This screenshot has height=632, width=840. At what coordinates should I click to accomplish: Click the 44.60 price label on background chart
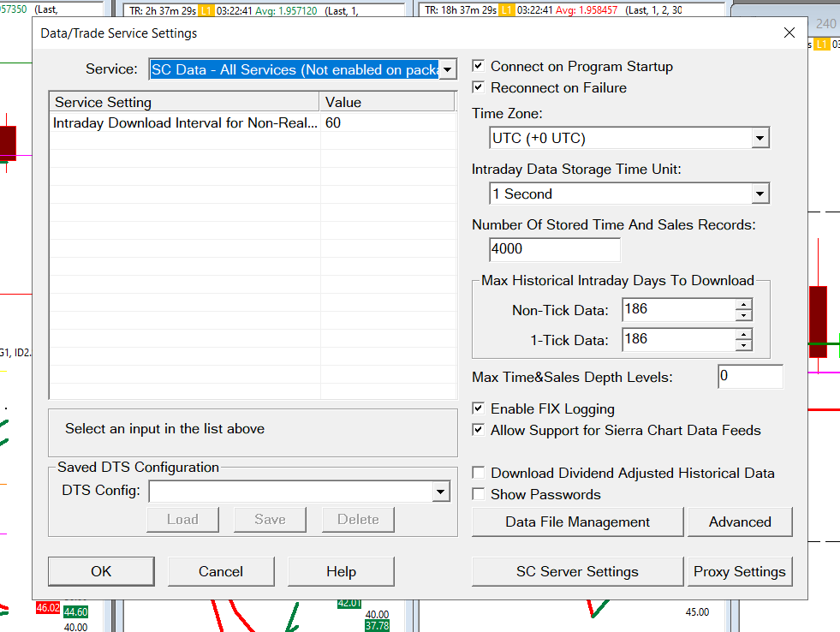pyautogui.click(x=75, y=611)
